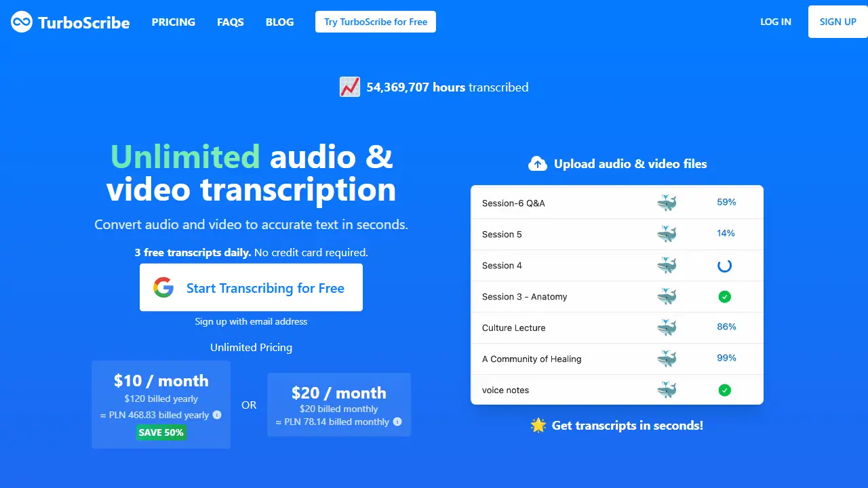Viewport: 868px width, 488px height.
Task: Open the FAQS page
Action: (x=231, y=22)
